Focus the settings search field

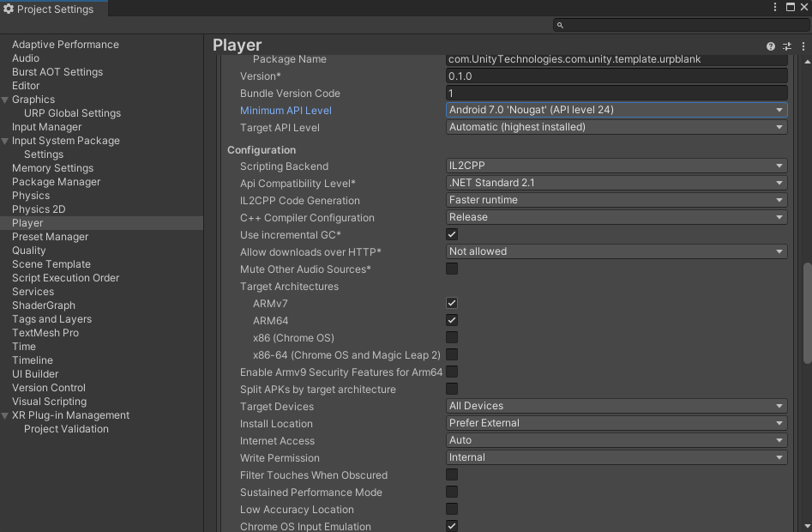[x=681, y=25]
